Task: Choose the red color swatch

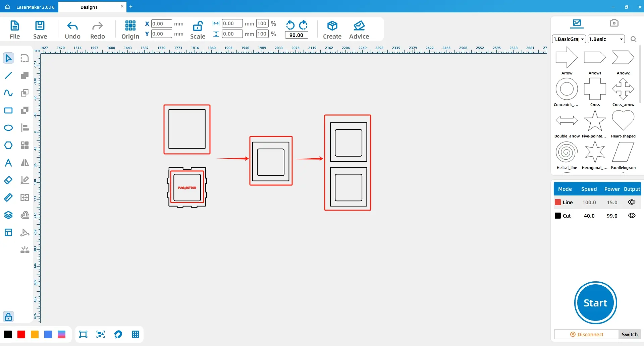Action: [x=21, y=334]
